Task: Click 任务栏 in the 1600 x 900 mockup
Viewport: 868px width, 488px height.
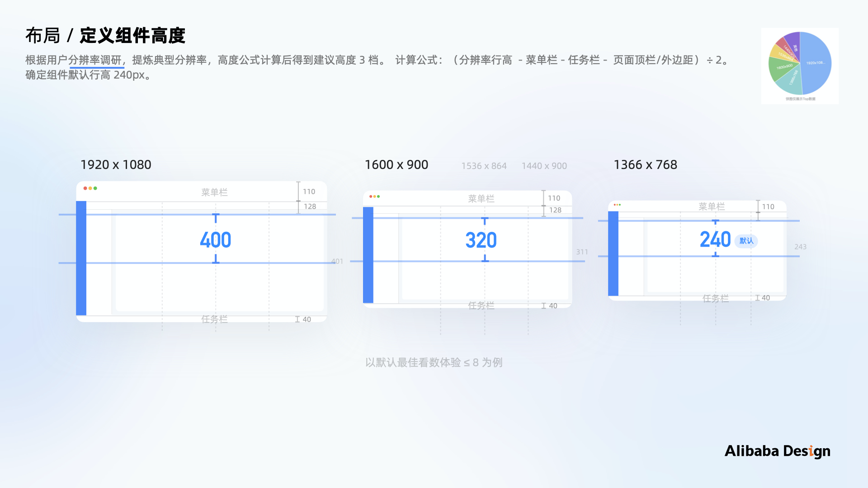Action: pos(481,306)
